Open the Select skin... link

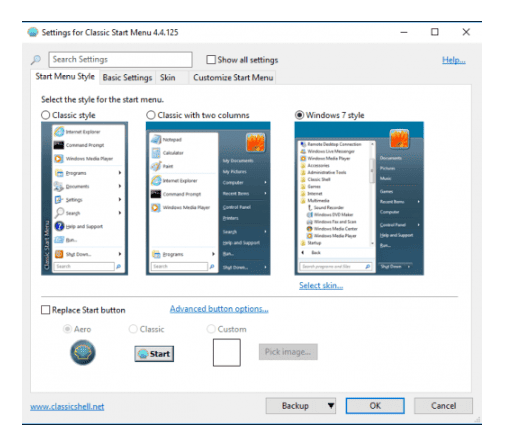(321, 286)
